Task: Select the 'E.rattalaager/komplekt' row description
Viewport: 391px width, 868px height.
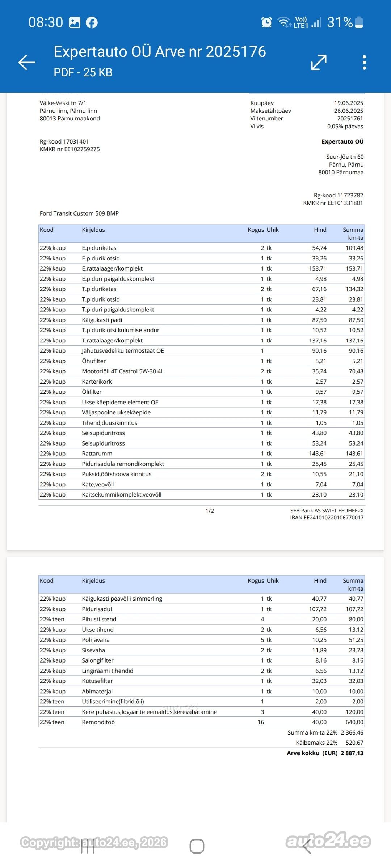Action: [x=112, y=268]
